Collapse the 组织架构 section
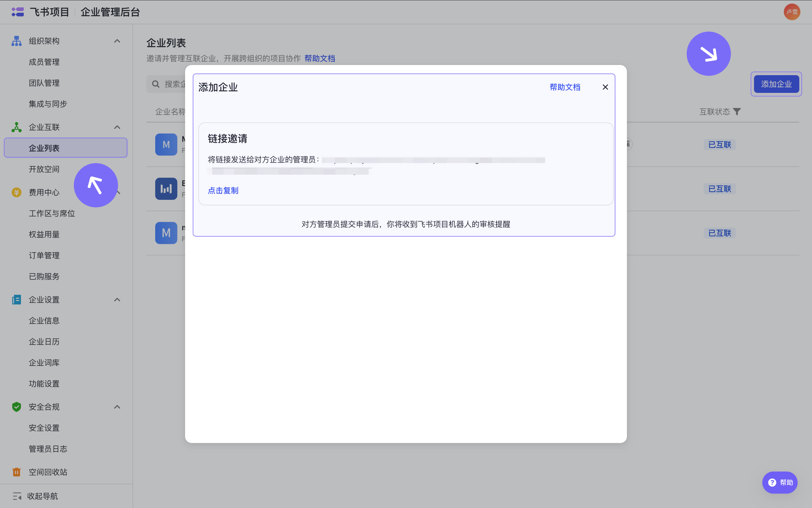 [x=117, y=41]
